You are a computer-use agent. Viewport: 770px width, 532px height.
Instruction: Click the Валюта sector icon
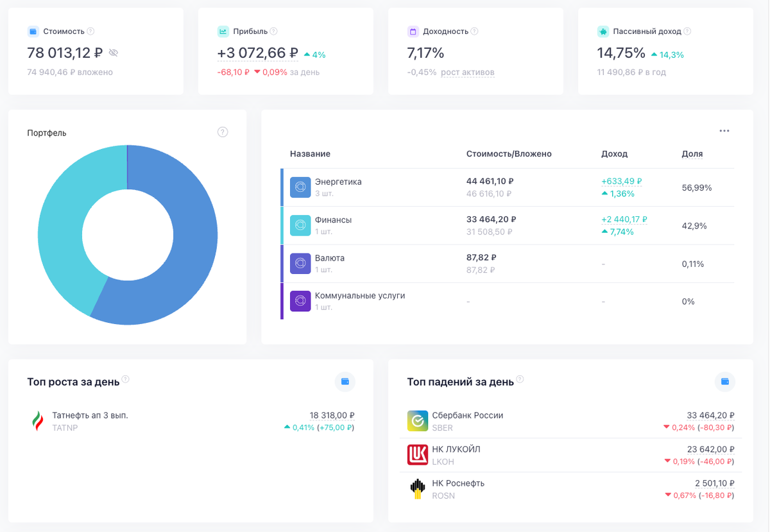(300, 263)
